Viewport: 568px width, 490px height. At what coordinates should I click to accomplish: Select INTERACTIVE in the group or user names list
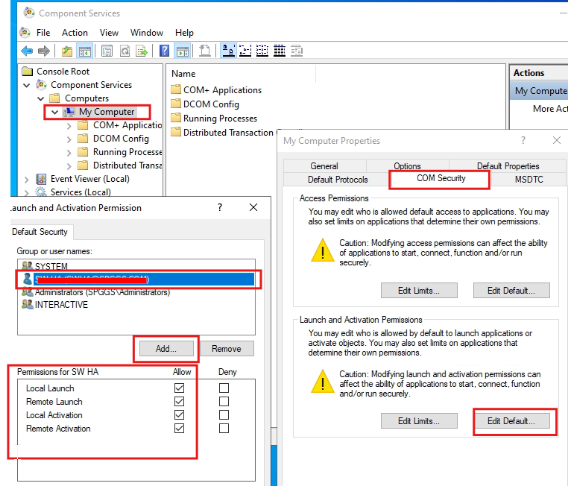(x=61, y=305)
